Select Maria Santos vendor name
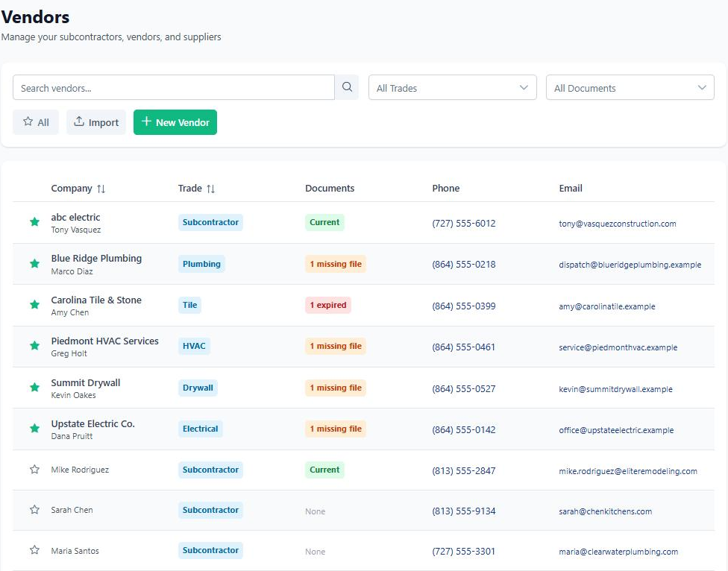 tap(75, 551)
